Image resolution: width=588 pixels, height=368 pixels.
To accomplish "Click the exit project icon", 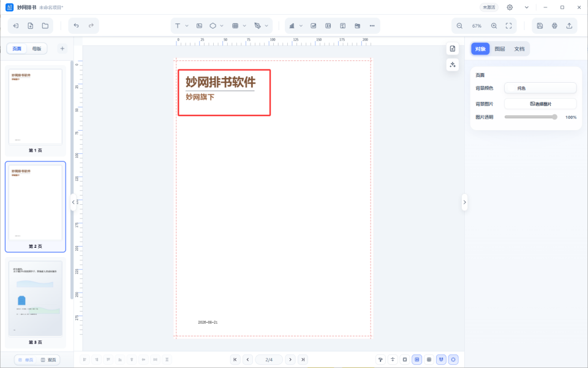I will (16, 26).
